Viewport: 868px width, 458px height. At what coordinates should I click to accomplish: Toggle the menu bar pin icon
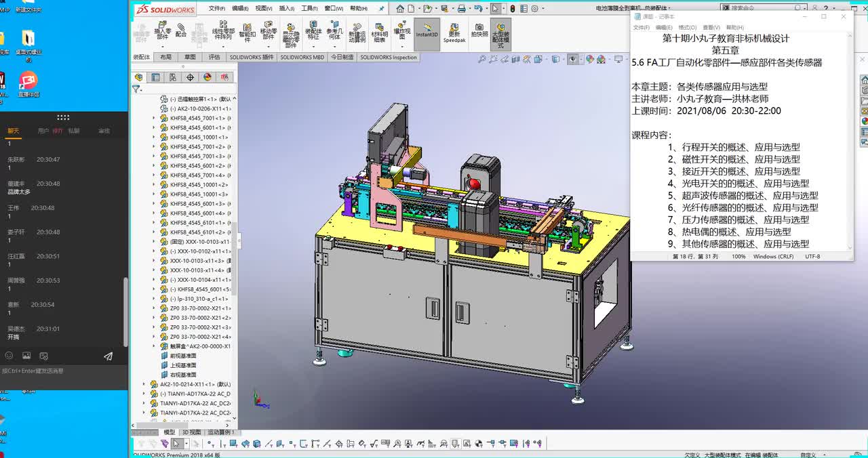[382, 9]
